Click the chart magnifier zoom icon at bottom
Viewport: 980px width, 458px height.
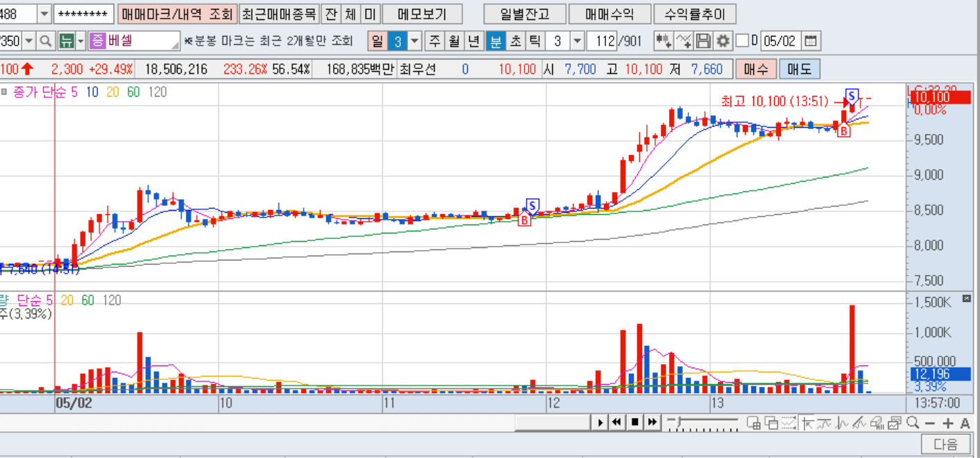coord(913,423)
